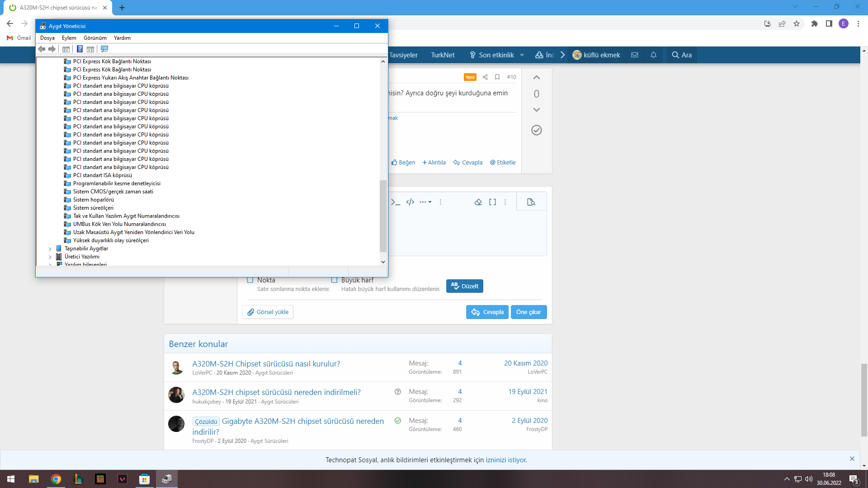Click the bookmark icon on post #10
This screenshot has height=488, width=868.
[497, 77]
